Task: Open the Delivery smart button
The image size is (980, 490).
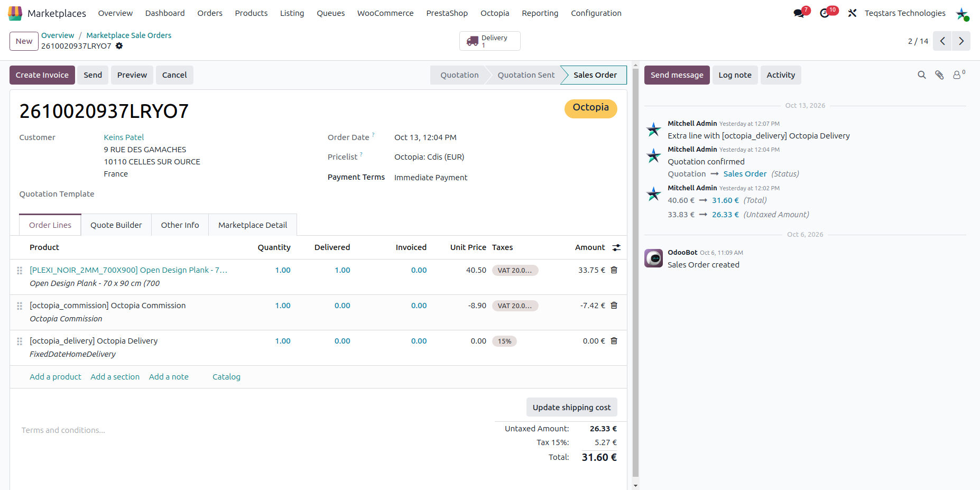Action: click(490, 41)
